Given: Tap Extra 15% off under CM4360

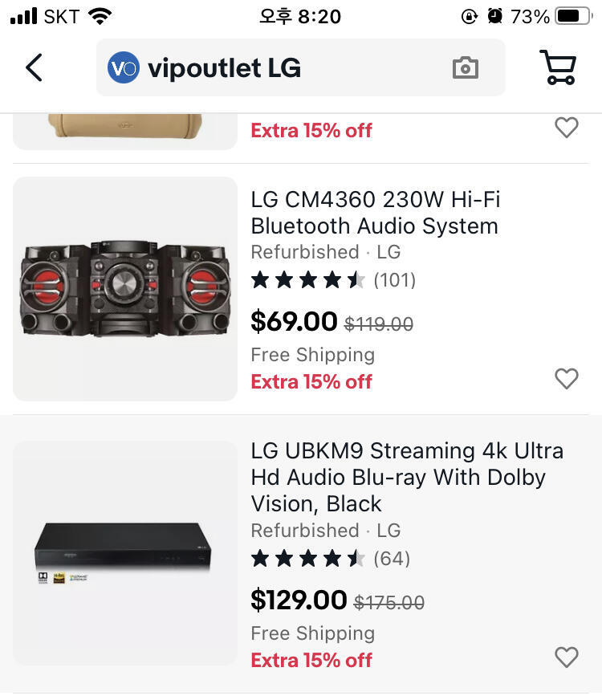Looking at the screenshot, I should coord(311,381).
